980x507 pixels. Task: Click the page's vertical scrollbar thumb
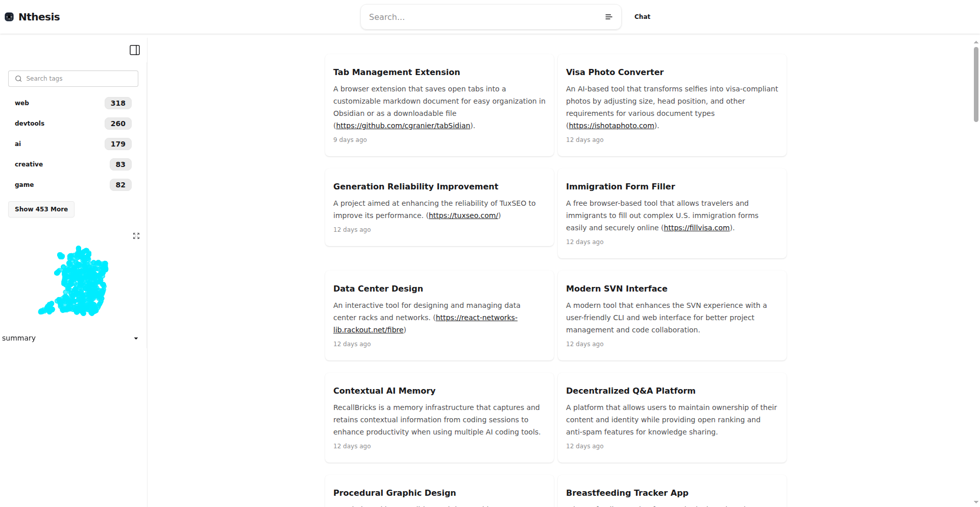976,84
